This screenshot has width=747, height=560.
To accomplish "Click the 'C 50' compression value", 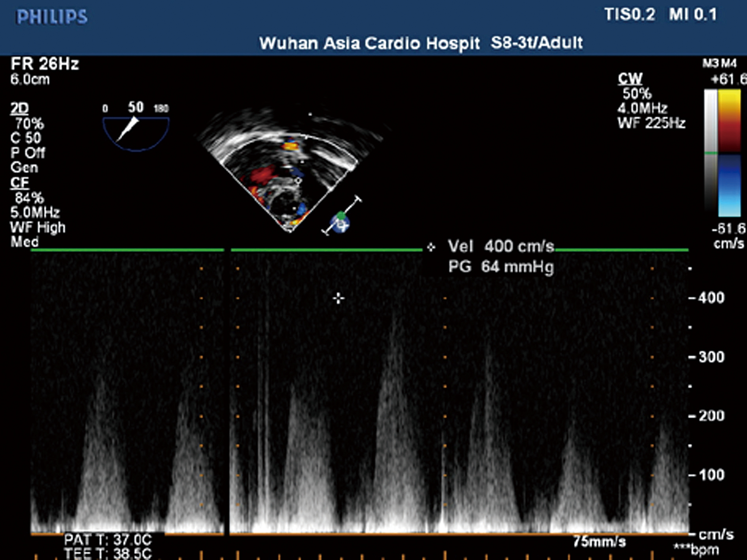I will (26, 138).
